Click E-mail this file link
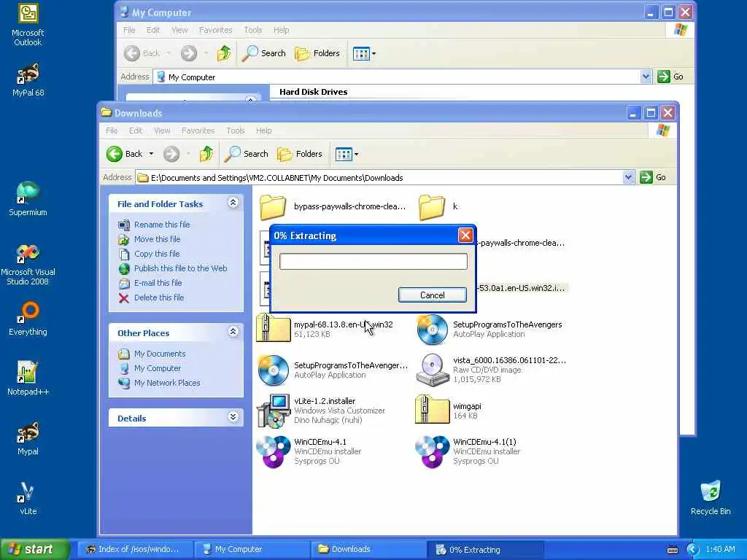The width and height of the screenshot is (747, 560). click(158, 283)
